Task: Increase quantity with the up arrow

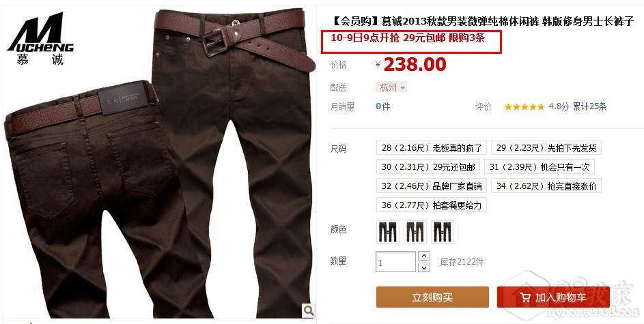Action: [x=424, y=256]
